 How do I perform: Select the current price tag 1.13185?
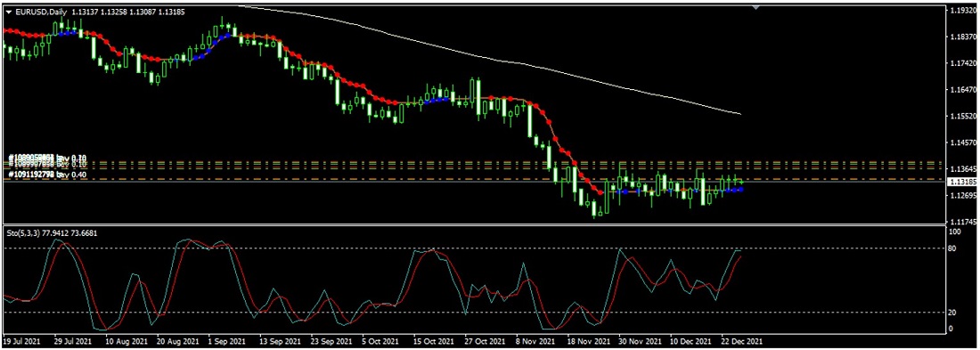coord(962,182)
